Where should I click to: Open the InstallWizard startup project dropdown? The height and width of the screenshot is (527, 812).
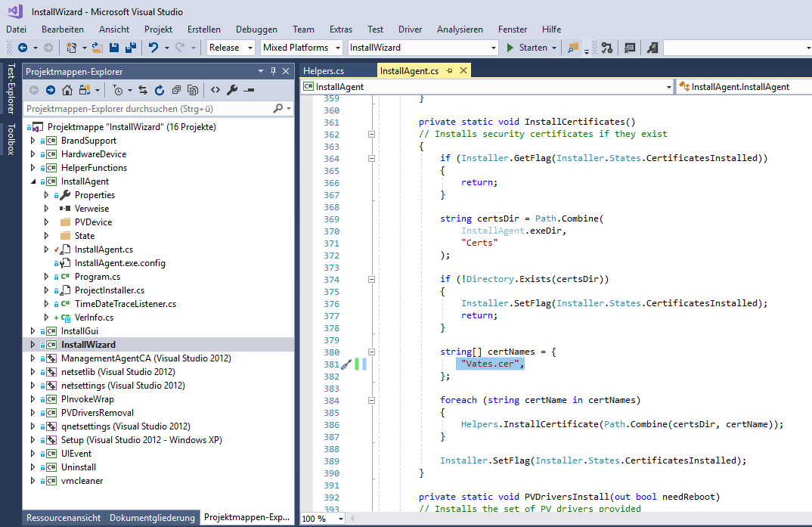494,48
